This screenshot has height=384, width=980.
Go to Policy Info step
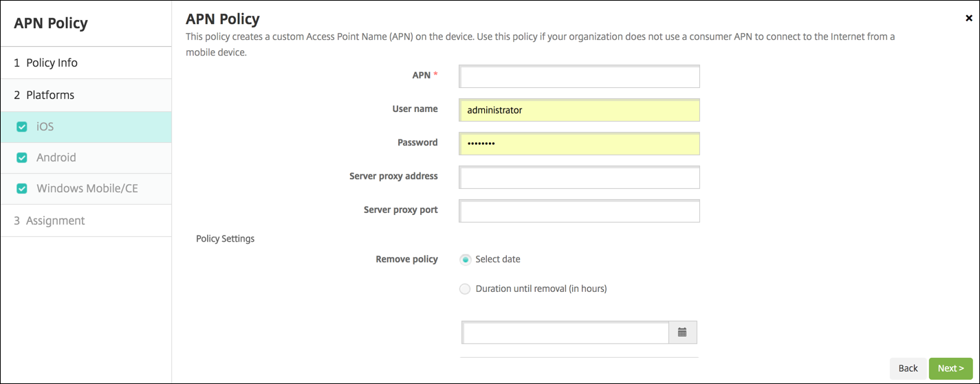[52, 63]
